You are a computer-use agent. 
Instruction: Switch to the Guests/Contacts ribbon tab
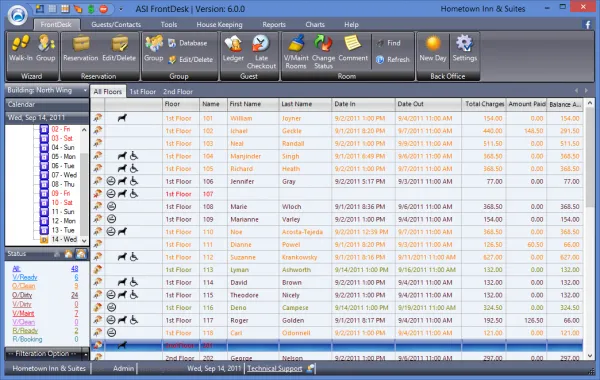pyautogui.click(x=116, y=24)
